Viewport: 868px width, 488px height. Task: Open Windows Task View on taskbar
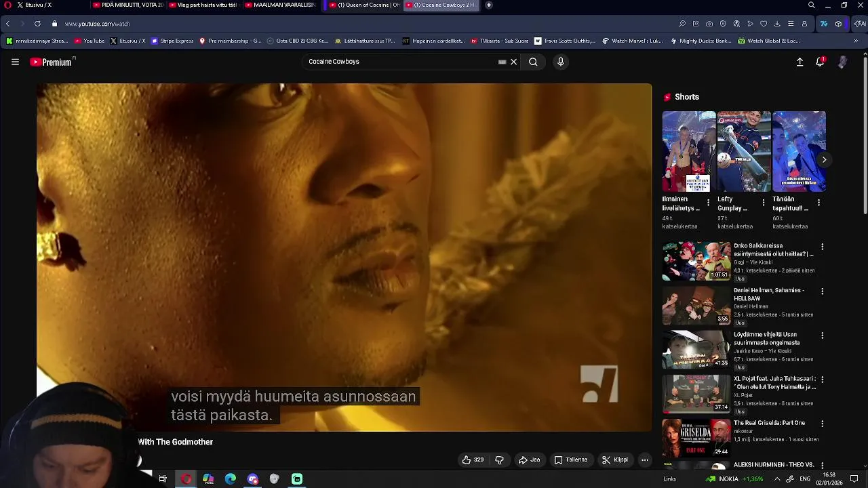coord(163,479)
